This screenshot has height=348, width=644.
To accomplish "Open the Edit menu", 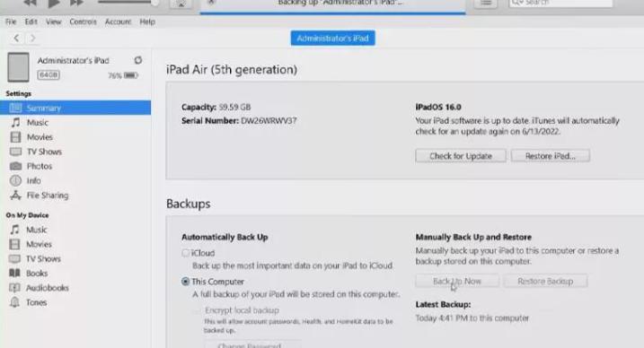I will pos(31,22).
